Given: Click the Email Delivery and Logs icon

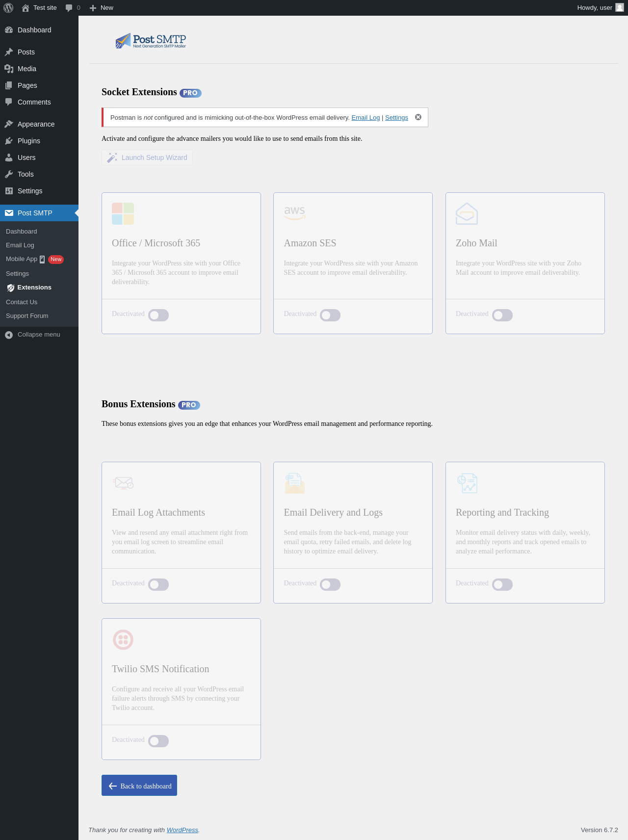Looking at the screenshot, I should [x=294, y=483].
